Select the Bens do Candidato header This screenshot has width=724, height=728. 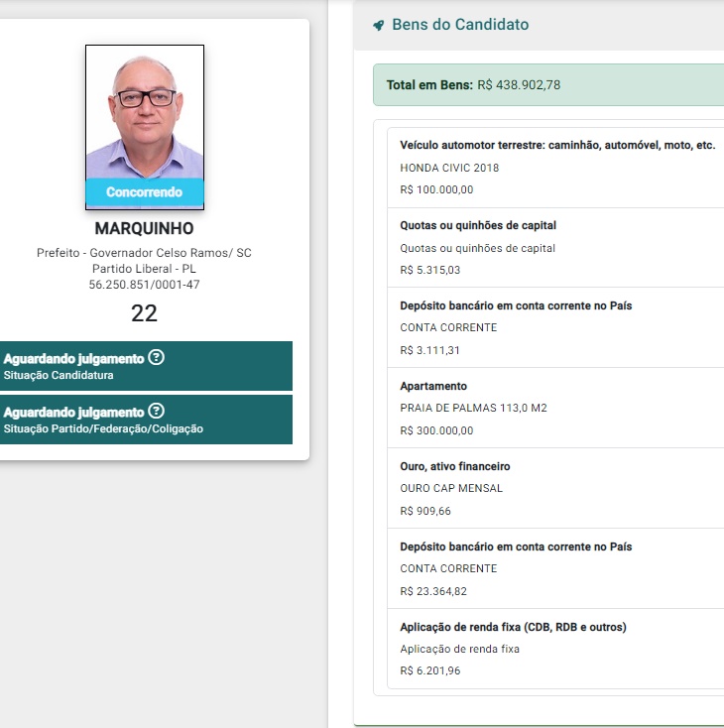coord(460,25)
